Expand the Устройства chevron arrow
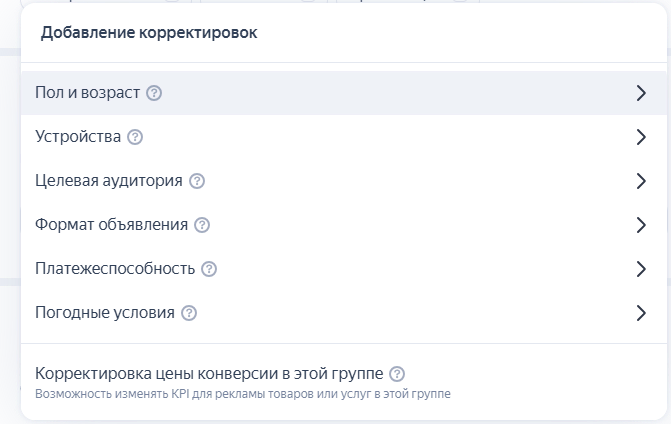The height and width of the screenshot is (424, 671). coord(641,137)
